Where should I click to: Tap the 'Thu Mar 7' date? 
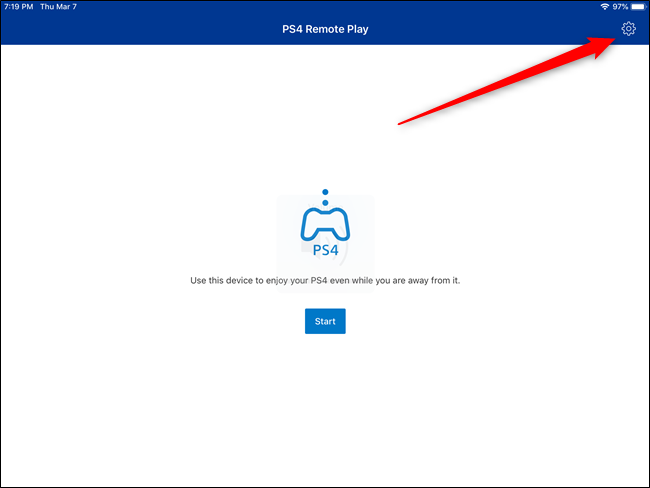[58, 7]
